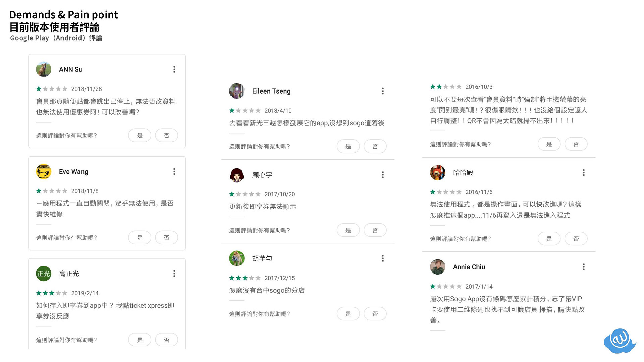The image size is (644, 362).
Task: Click Eve Wang's caution-sign avatar
Action: pyautogui.click(x=44, y=172)
